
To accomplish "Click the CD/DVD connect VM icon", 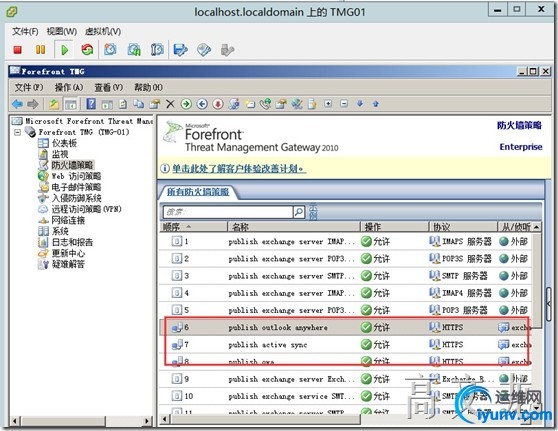I will tap(204, 50).
